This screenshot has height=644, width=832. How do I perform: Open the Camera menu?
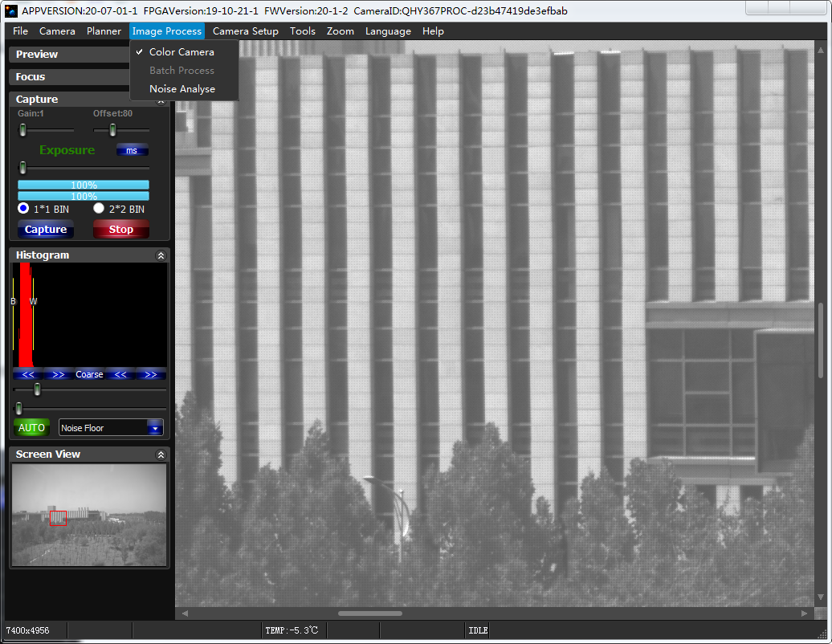pos(57,31)
